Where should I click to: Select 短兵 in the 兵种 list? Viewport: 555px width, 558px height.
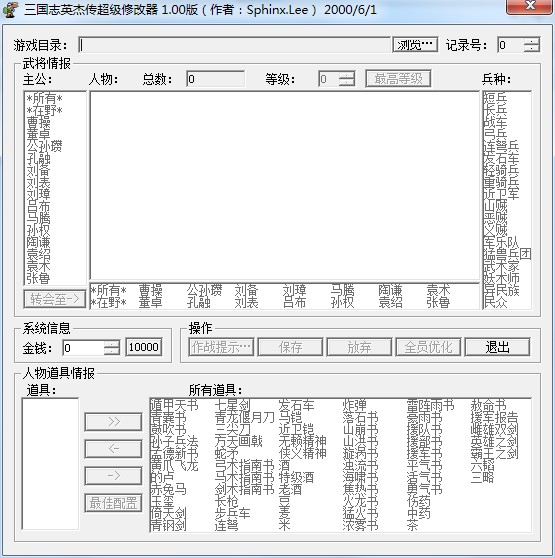[495, 98]
